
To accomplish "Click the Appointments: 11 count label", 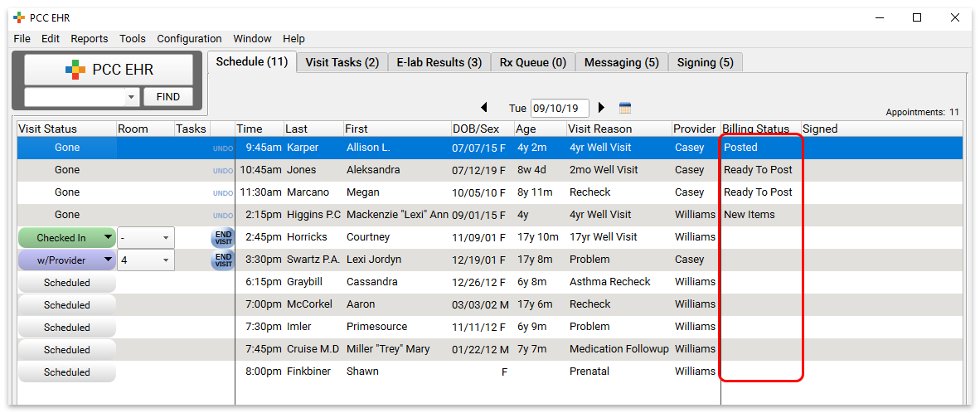I will click(x=922, y=113).
